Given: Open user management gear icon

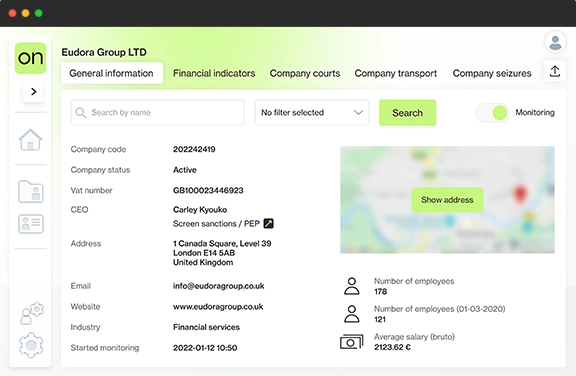Looking at the screenshot, I should pos(32,313).
